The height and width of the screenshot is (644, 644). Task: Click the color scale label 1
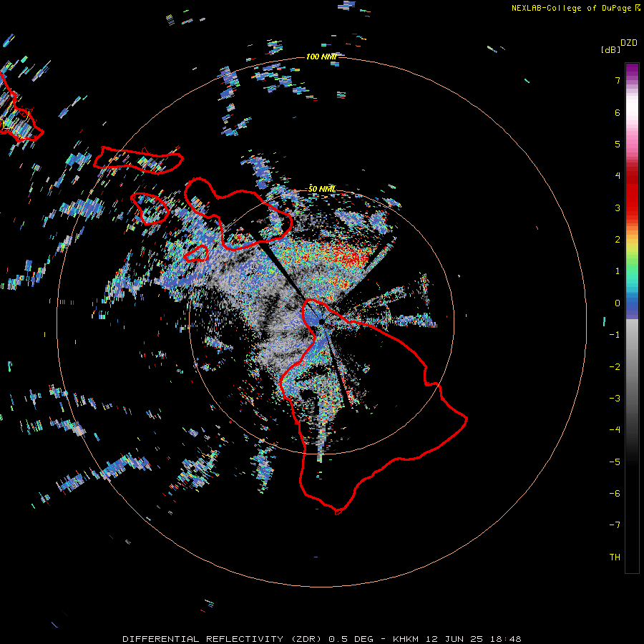[x=618, y=271]
